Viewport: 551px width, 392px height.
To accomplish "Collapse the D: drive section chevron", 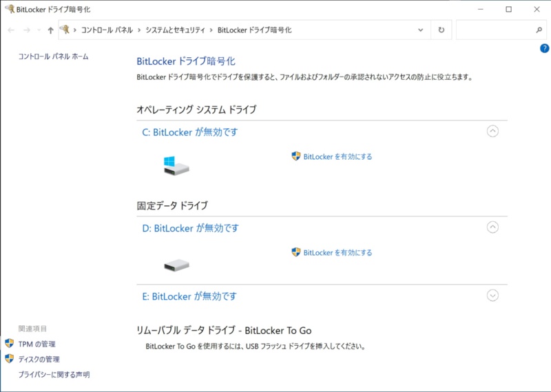I will click(x=492, y=227).
